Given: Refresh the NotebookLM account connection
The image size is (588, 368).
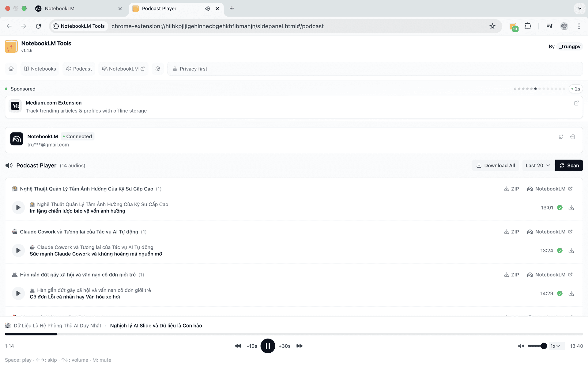Looking at the screenshot, I should [561, 137].
